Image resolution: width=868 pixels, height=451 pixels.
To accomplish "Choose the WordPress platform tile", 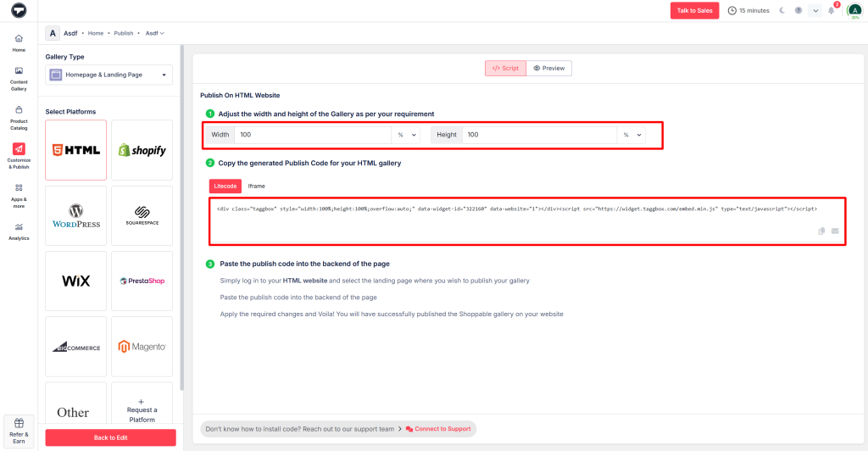I will (x=76, y=215).
